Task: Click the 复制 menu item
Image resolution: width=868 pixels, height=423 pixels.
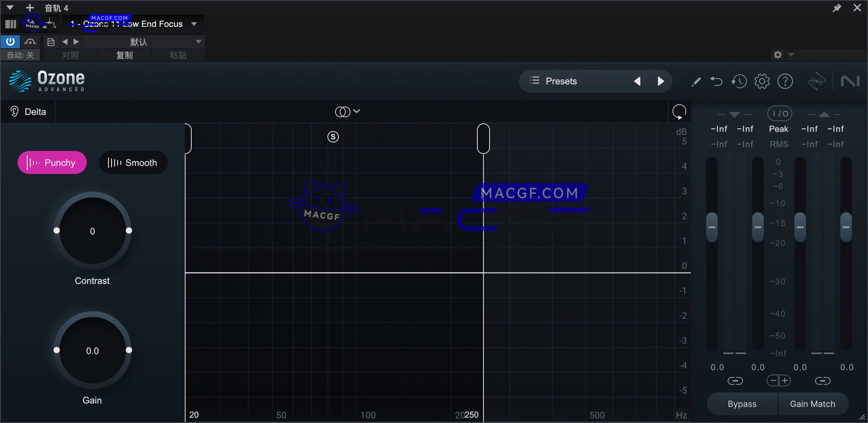Action: 124,55
